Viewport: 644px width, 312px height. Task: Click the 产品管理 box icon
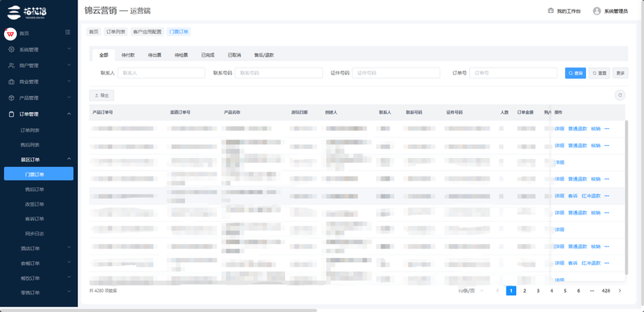point(11,98)
